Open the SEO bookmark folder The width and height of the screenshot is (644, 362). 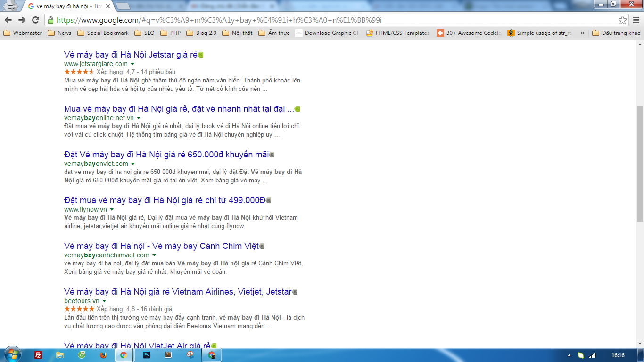pos(144,33)
